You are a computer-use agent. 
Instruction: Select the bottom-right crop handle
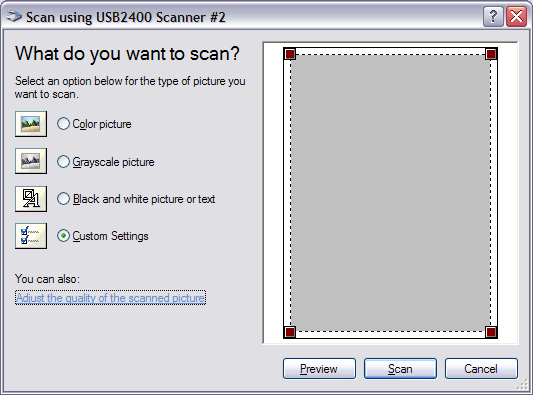[x=491, y=332]
